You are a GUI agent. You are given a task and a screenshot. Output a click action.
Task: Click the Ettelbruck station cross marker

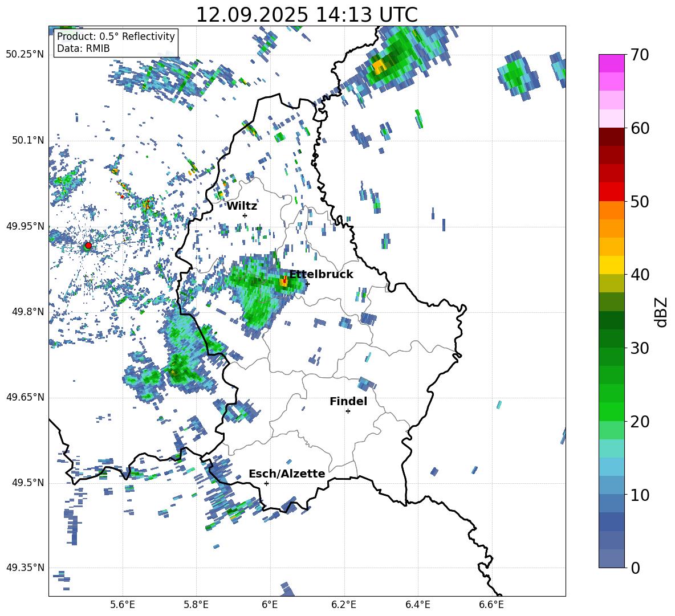[307, 284]
